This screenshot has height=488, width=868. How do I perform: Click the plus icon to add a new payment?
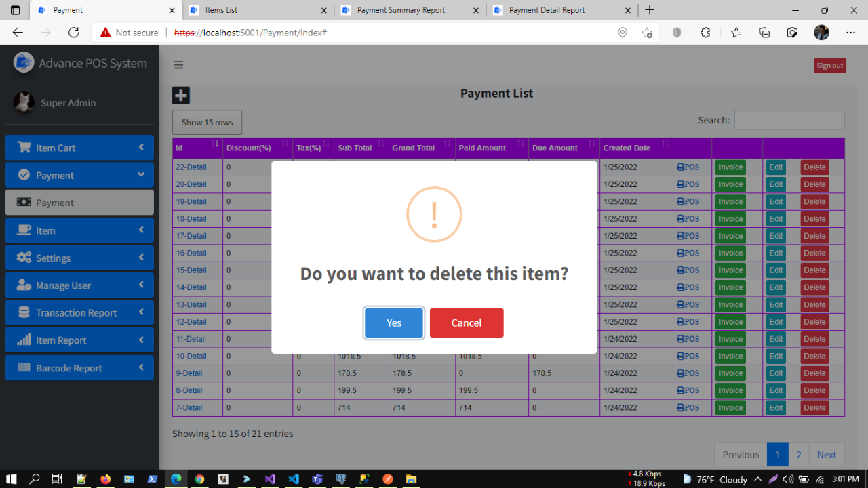pos(180,95)
